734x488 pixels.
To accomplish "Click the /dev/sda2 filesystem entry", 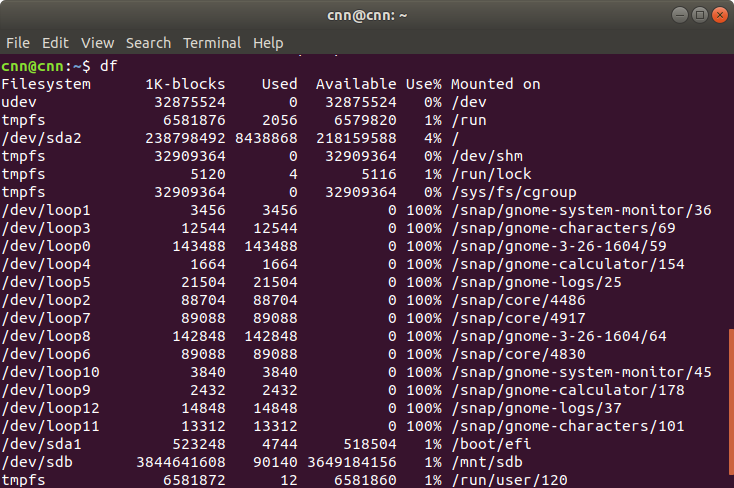I will point(37,138).
